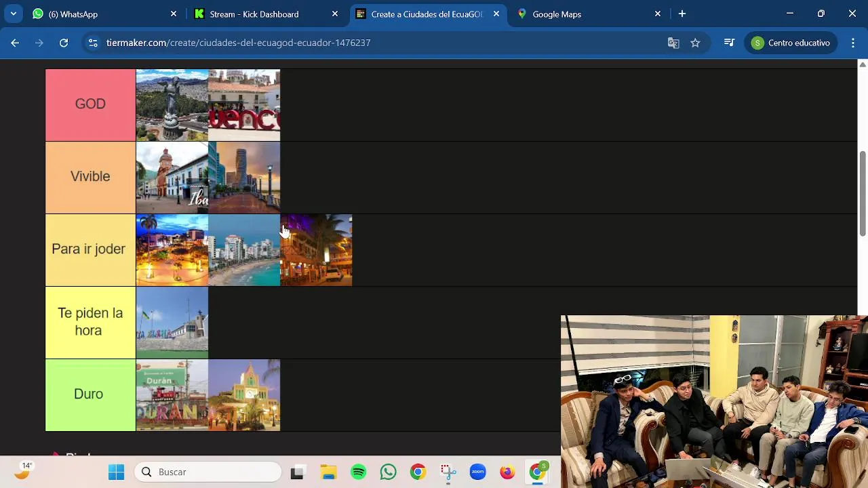Screen dimensions: 868x488
Task: Click the Duro tier label
Action: [x=90, y=394]
